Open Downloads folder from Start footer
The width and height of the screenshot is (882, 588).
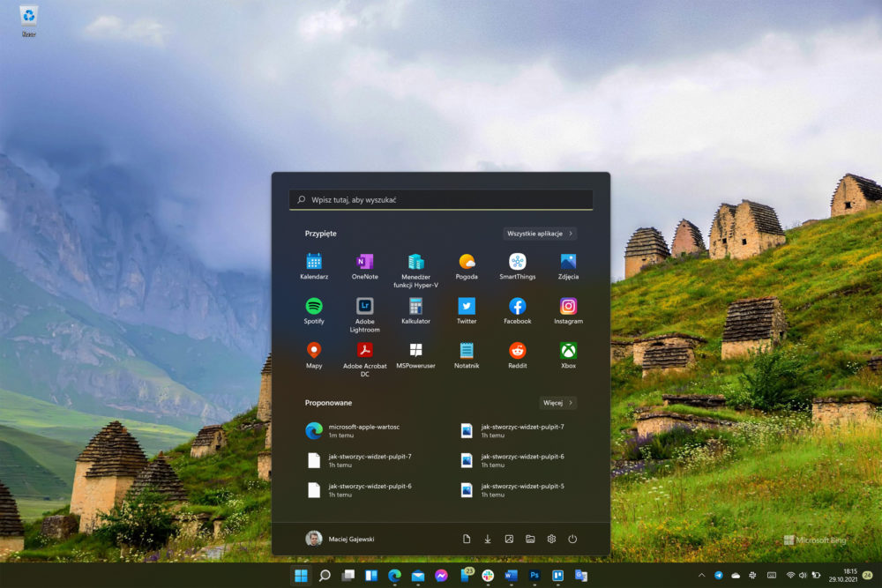point(488,539)
